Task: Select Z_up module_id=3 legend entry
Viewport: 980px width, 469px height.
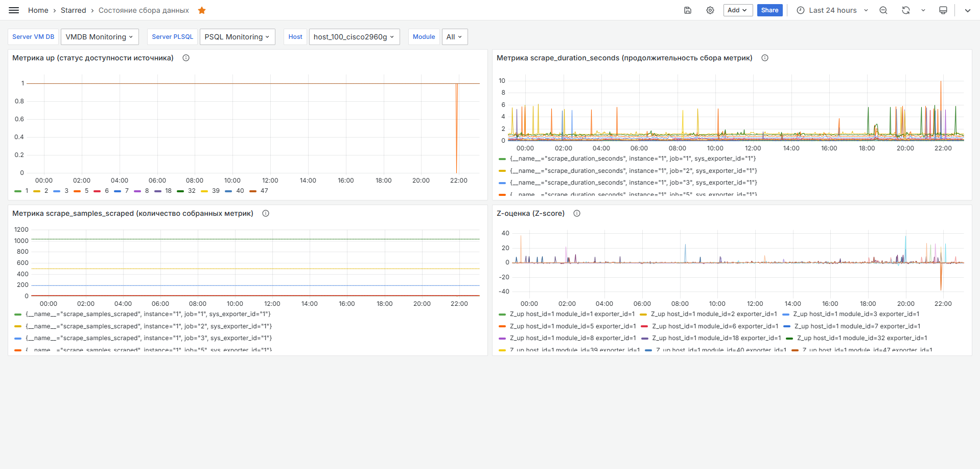Action: (856, 314)
